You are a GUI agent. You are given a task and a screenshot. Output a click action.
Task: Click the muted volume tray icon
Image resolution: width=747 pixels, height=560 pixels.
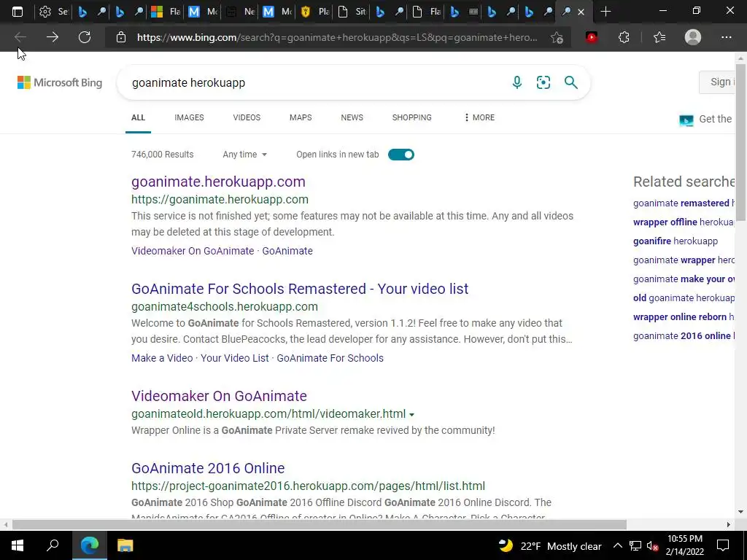[651, 546]
